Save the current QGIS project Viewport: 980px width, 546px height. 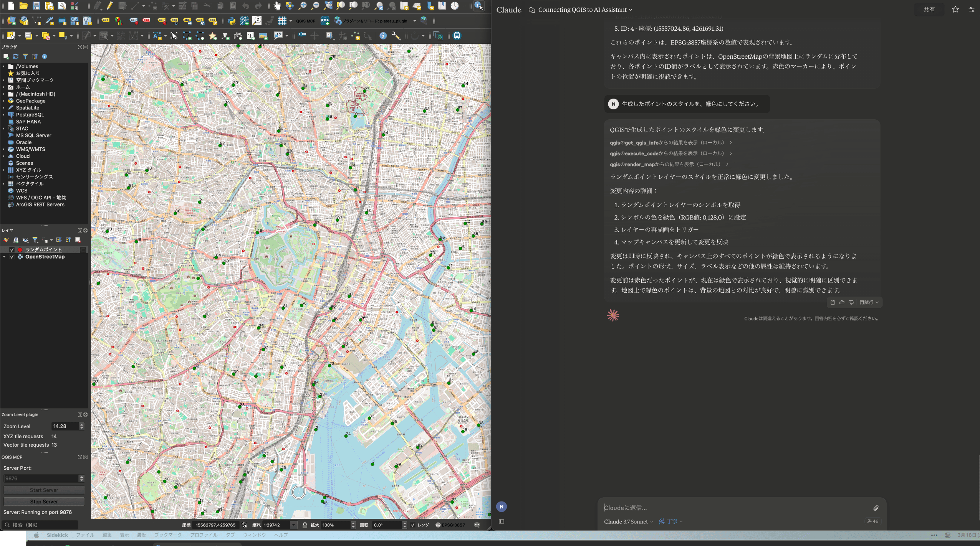click(36, 6)
